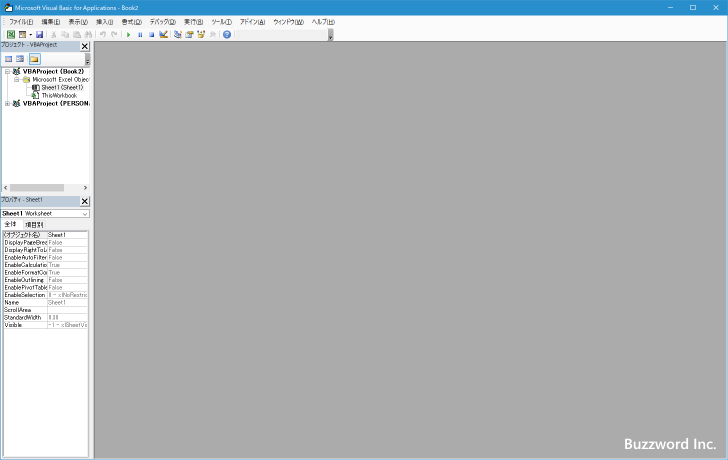This screenshot has width=728, height=460.
Task: Switch to the 項目別 properties tab
Action: pyautogui.click(x=34, y=225)
